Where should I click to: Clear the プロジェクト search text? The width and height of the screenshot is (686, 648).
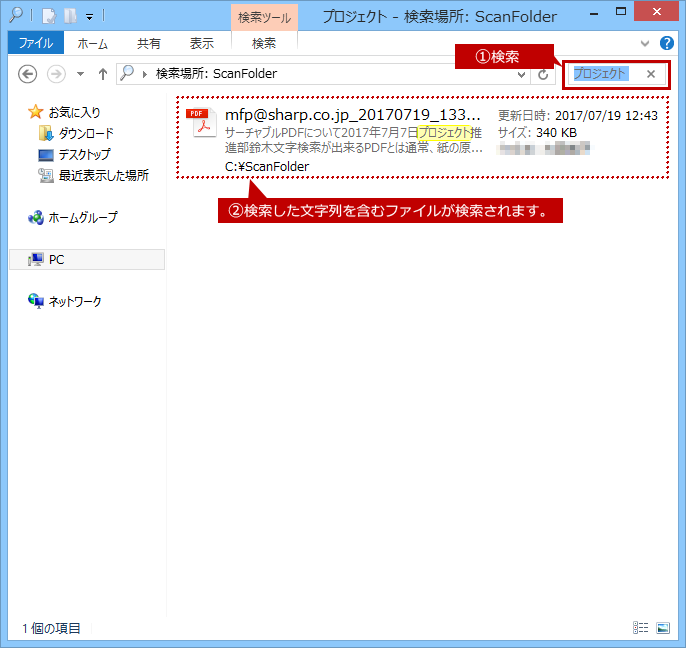[651, 74]
